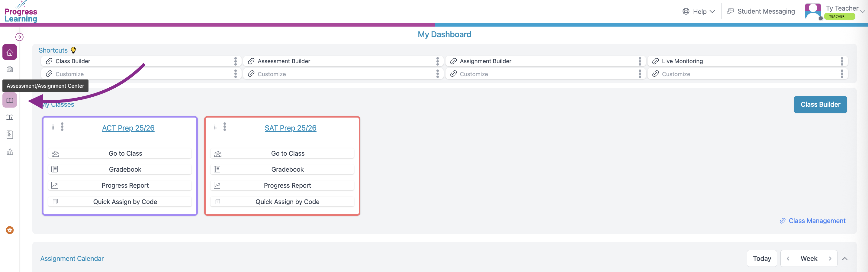Viewport: 868px width, 272px height.
Task: Open SAT Prep card three-dot menu
Action: click(x=224, y=127)
